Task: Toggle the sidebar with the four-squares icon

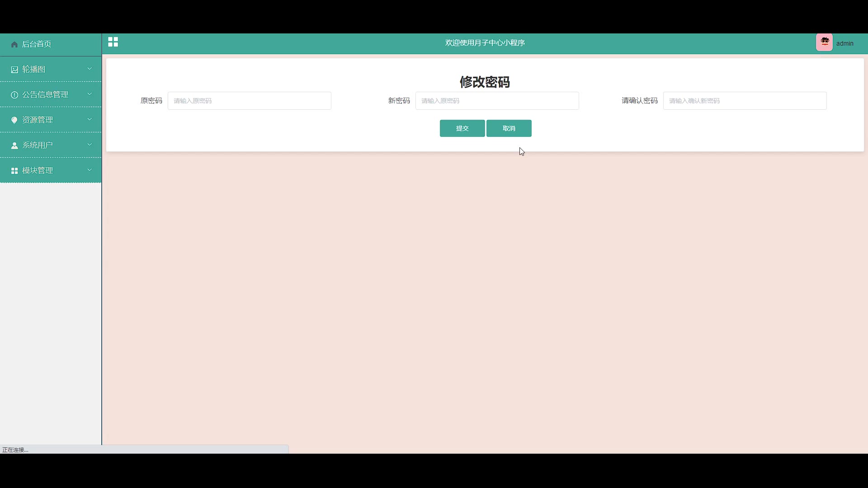Action: tap(113, 42)
